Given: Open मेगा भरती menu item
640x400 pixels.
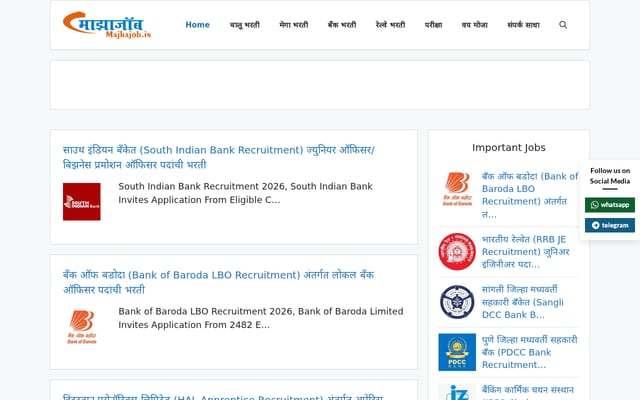Looking at the screenshot, I should pos(294,25).
